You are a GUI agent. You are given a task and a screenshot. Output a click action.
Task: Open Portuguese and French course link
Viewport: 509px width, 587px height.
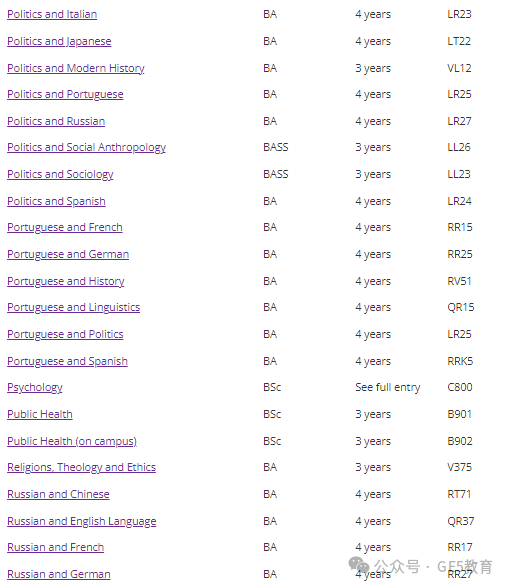tap(65, 228)
